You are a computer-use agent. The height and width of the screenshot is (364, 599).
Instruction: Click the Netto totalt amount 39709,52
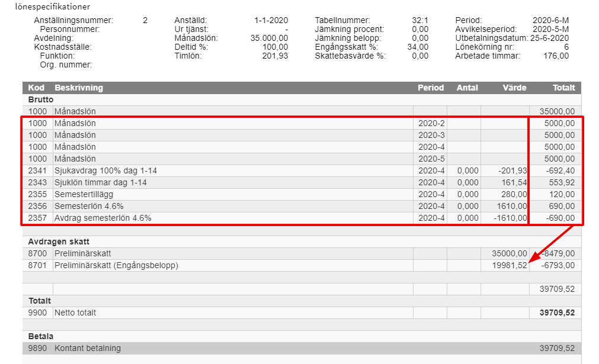click(x=557, y=313)
